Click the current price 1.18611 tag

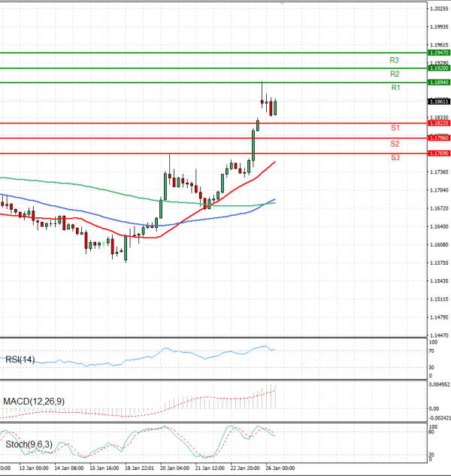point(438,102)
